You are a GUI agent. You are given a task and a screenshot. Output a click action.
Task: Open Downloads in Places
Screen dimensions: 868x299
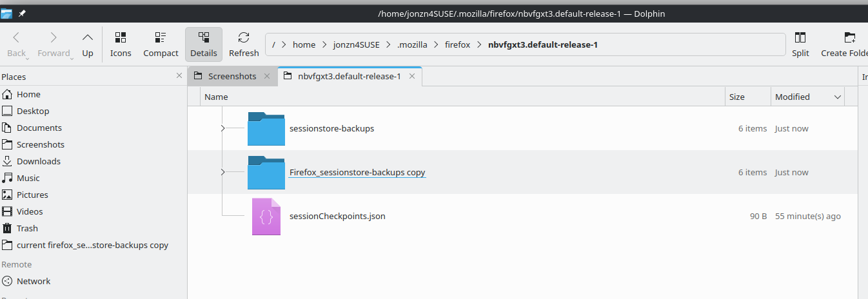tap(94, 161)
